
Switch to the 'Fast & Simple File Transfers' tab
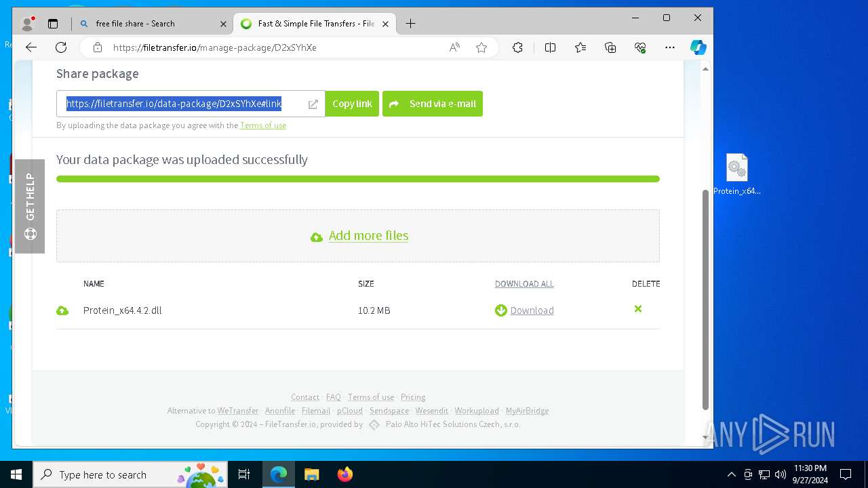(x=316, y=24)
